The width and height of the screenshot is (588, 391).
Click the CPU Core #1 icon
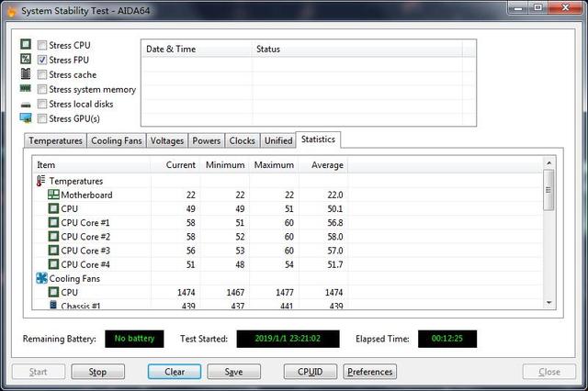(x=53, y=222)
